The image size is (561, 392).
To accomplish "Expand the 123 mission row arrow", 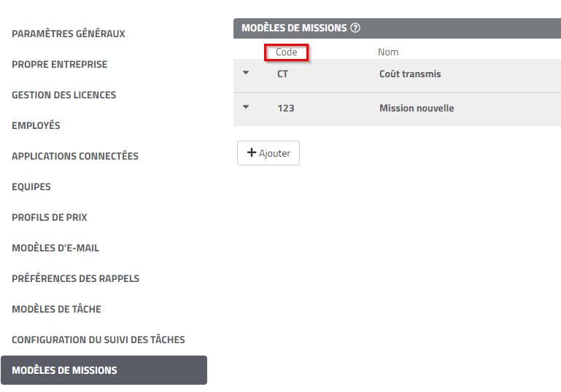I will tap(246, 107).
